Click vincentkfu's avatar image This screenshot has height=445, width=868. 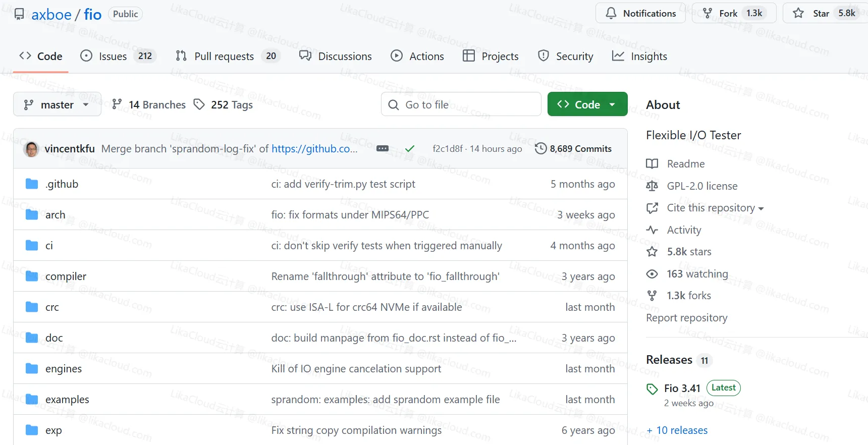pos(32,149)
